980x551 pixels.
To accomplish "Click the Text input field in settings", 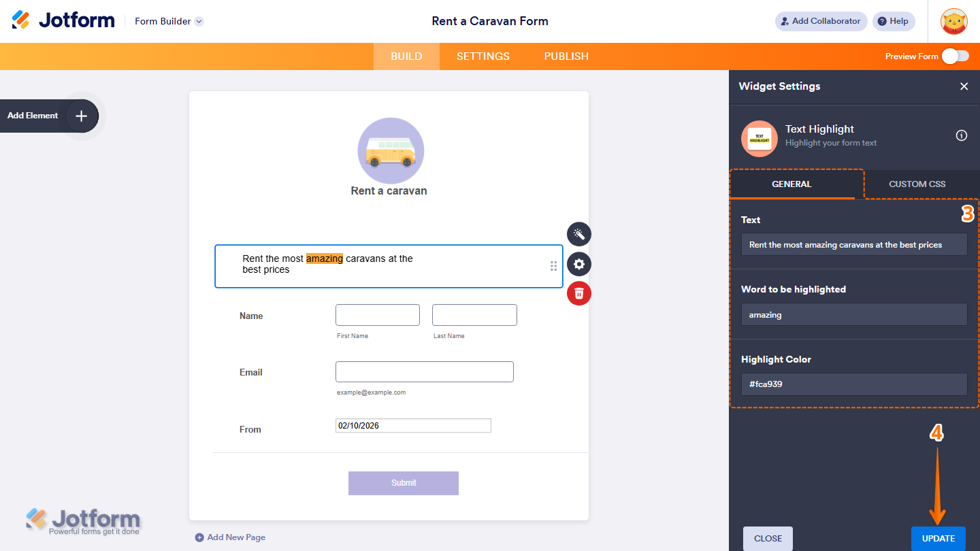I will click(854, 245).
